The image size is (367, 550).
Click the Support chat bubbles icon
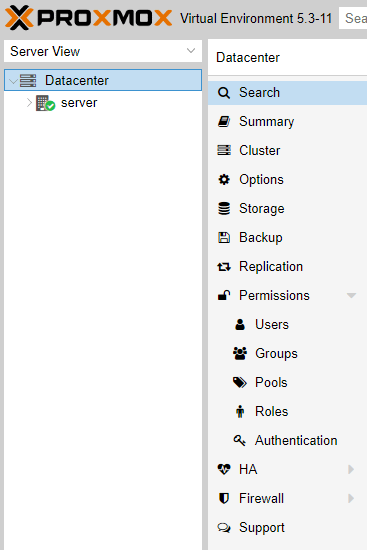click(224, 527)
